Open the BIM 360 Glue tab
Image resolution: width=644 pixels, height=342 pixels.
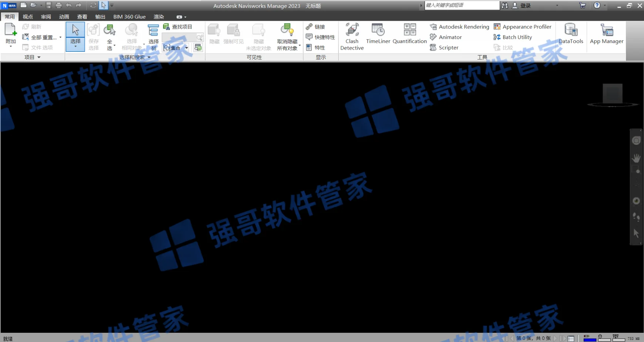click(129, 17)
